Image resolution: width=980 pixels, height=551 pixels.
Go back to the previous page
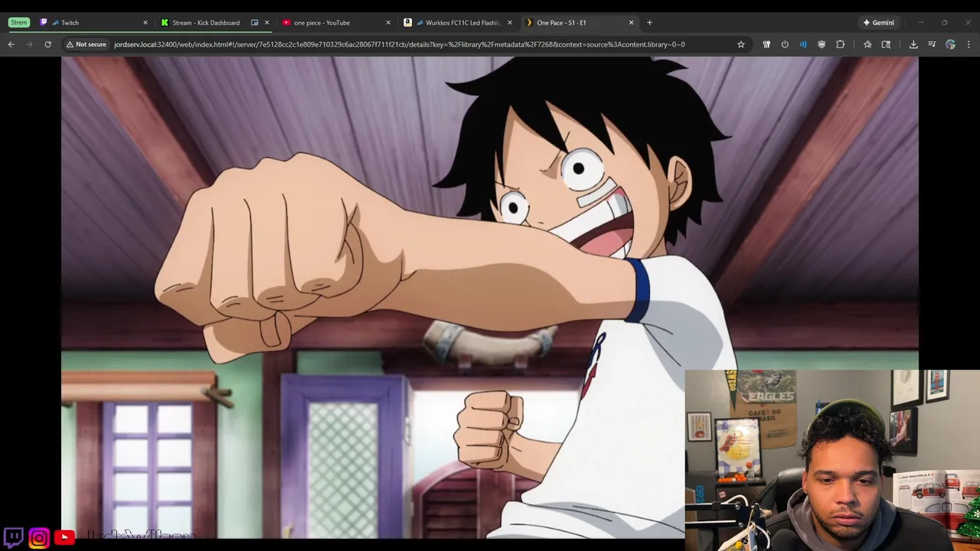(11, 44)
